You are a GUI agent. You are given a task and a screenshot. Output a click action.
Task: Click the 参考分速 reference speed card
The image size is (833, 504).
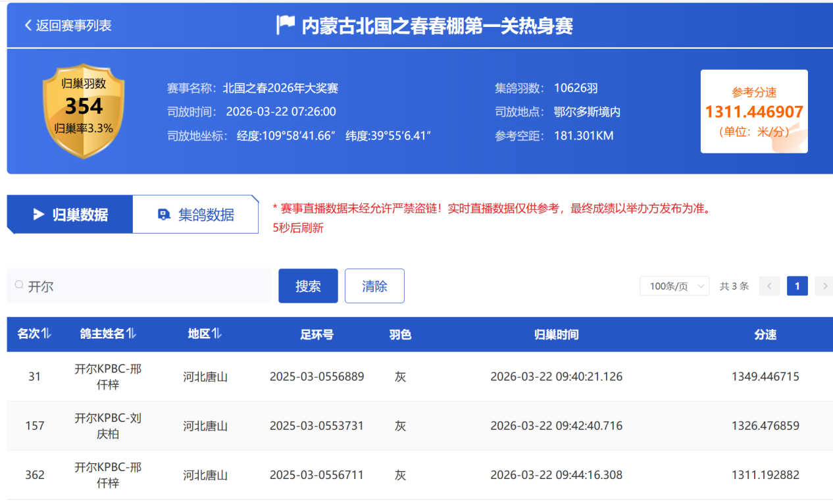[753, 111]
